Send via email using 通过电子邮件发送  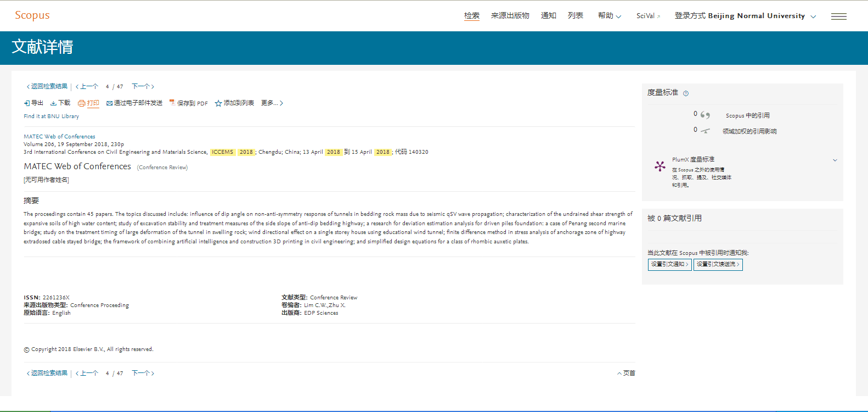(134, 103)
